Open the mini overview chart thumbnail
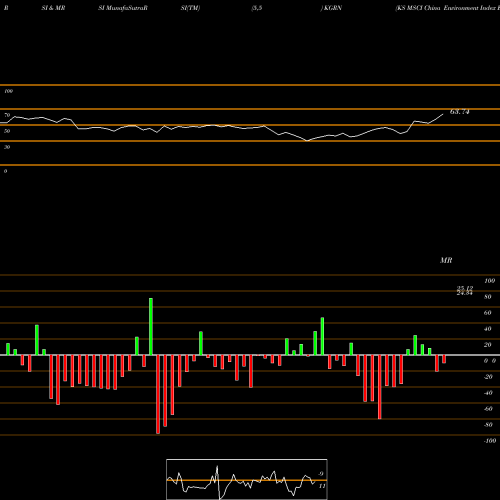Image resolution: width=500 pixels, height=500 pixels. [x=247, y=479]
